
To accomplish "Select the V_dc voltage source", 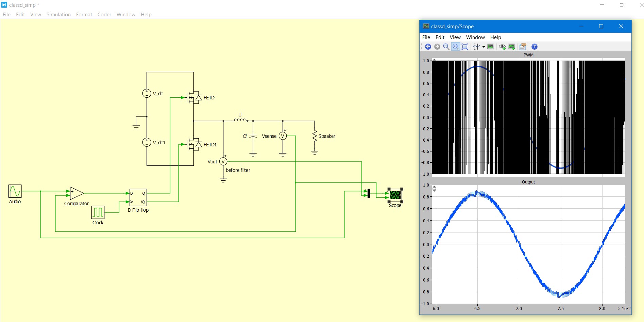I will coord(147,93).
